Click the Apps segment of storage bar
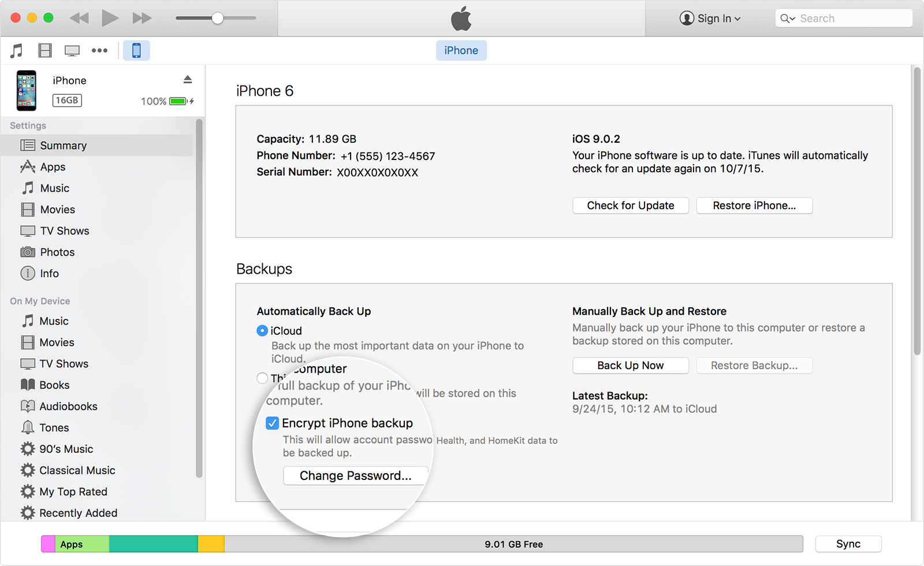Viewport: 924px width, 566px height. point(82,544)
